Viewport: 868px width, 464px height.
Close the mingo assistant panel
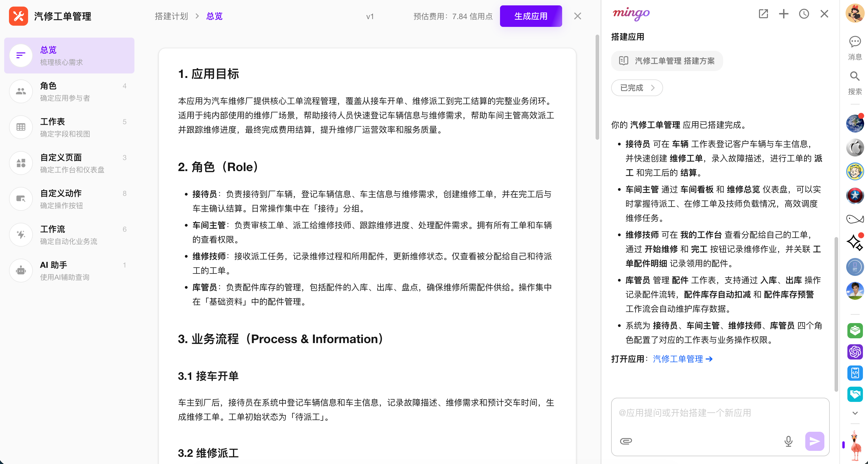tap(824, 14)
